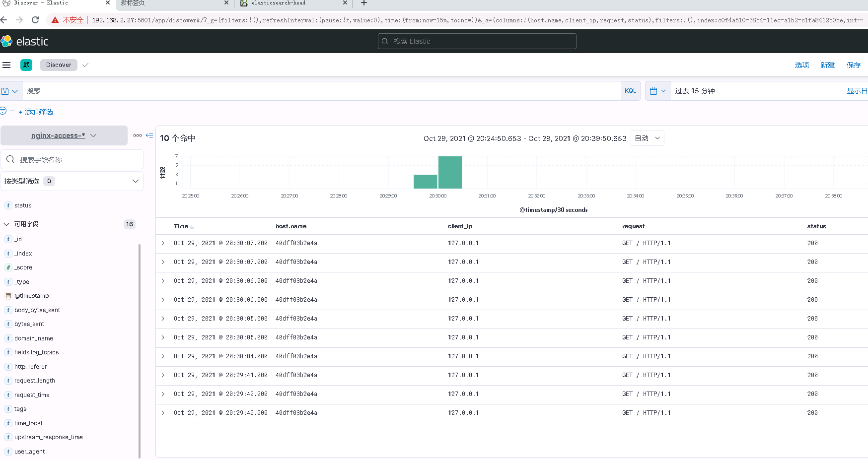This screenshot has width=868, height=460.
Task: Expand the first 20:30:06.000 log row
Action: pos(163,281)
